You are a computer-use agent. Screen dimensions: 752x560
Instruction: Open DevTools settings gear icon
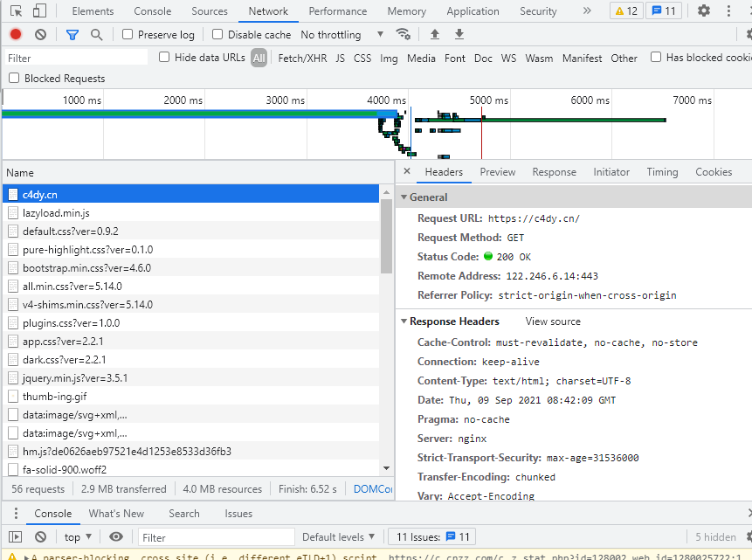click(704, 11)
